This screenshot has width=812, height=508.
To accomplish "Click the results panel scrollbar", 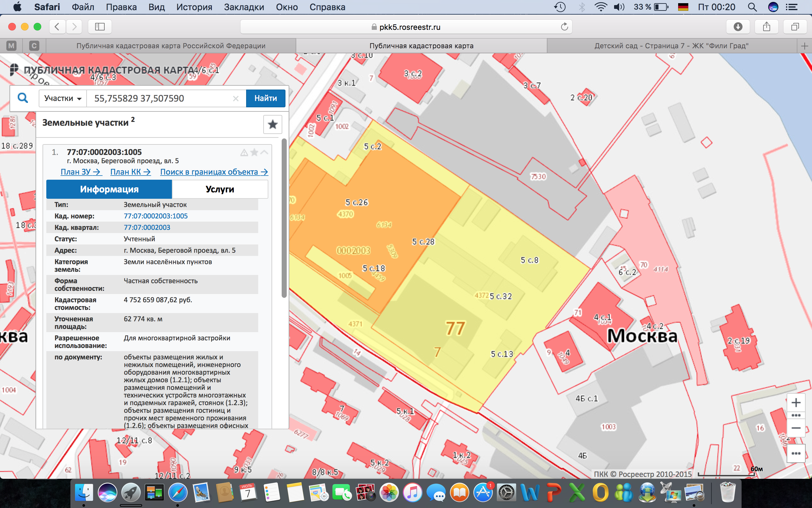I will click(x=284, y=218).
